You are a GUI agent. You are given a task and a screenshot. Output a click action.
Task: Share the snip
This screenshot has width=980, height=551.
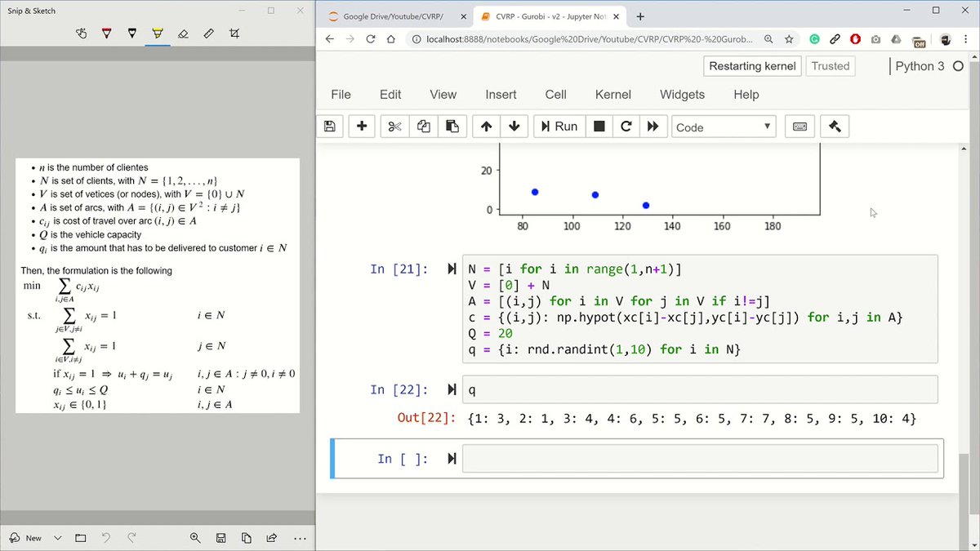[272, 538]
